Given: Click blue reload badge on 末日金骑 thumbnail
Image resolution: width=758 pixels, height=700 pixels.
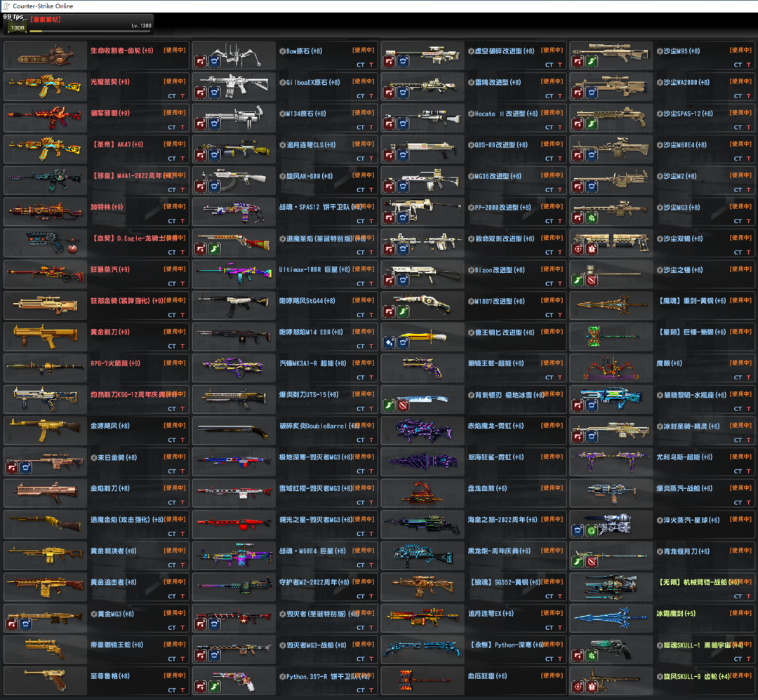Looking at the screenshot, I should (x=26, y=468).
